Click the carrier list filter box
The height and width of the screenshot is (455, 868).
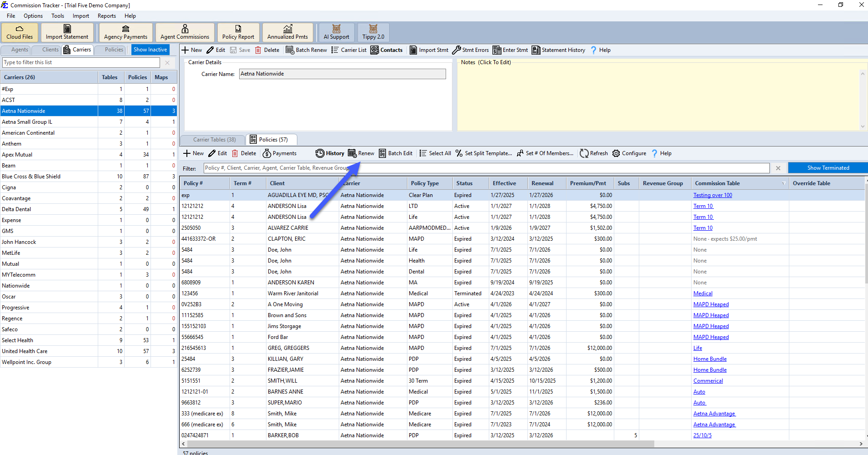(x=81, y=62)
